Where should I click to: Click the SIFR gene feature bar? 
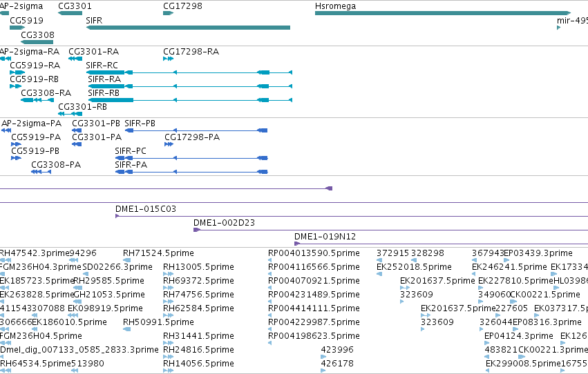pos(188,28)
